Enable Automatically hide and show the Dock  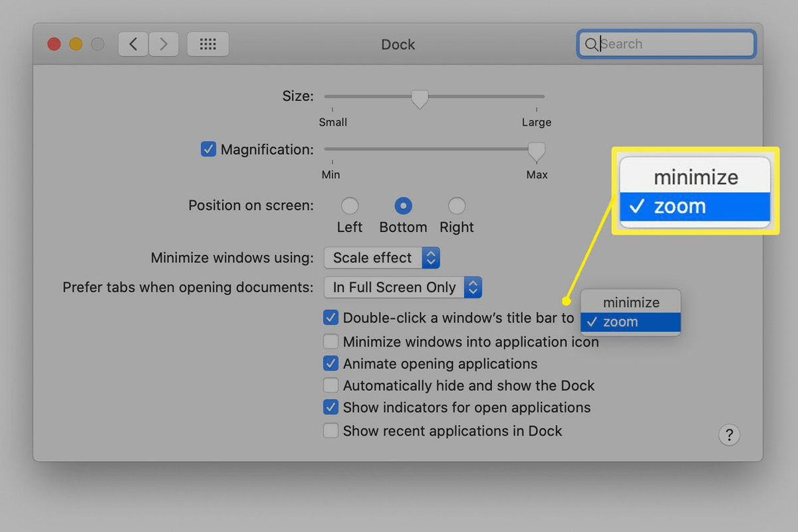click(331, 386)
